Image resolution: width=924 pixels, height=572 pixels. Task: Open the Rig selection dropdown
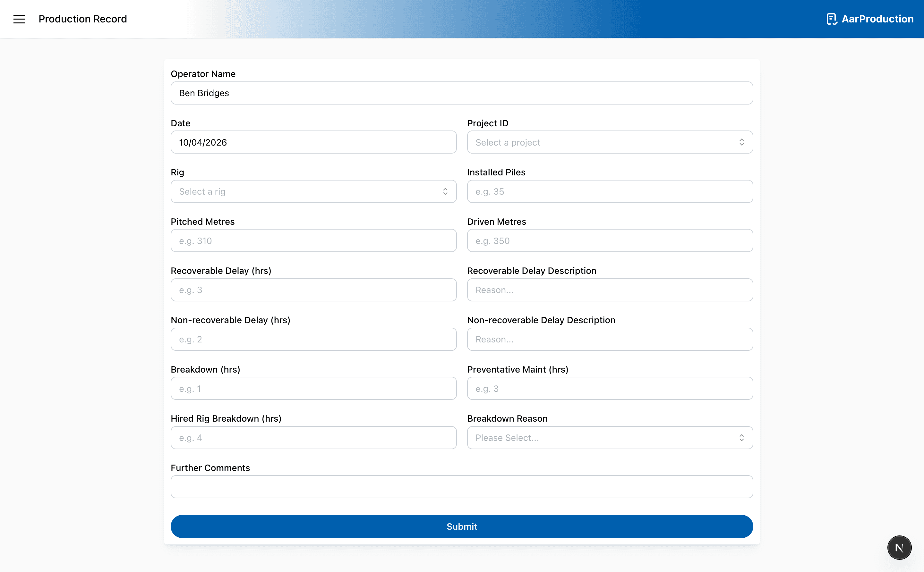(313, 191)
